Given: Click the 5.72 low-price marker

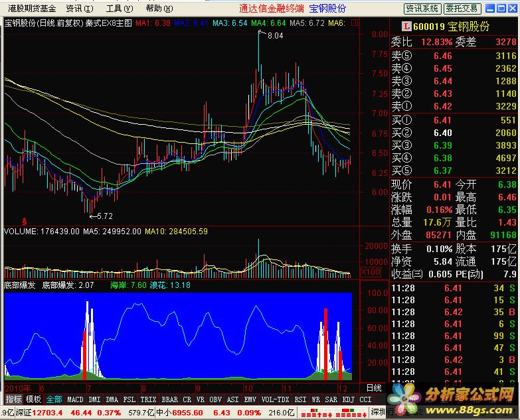Looking at the screenshot, I should [105, 216].
